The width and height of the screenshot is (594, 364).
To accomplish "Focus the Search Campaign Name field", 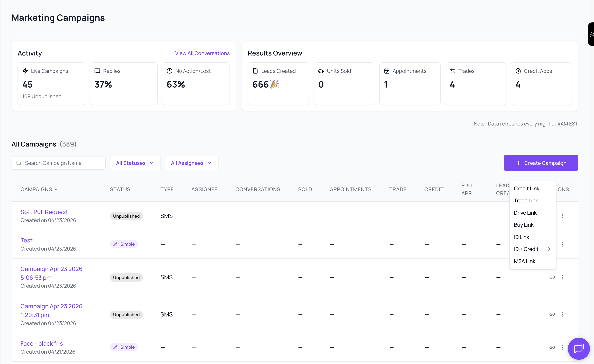I will tap(59, 163).
